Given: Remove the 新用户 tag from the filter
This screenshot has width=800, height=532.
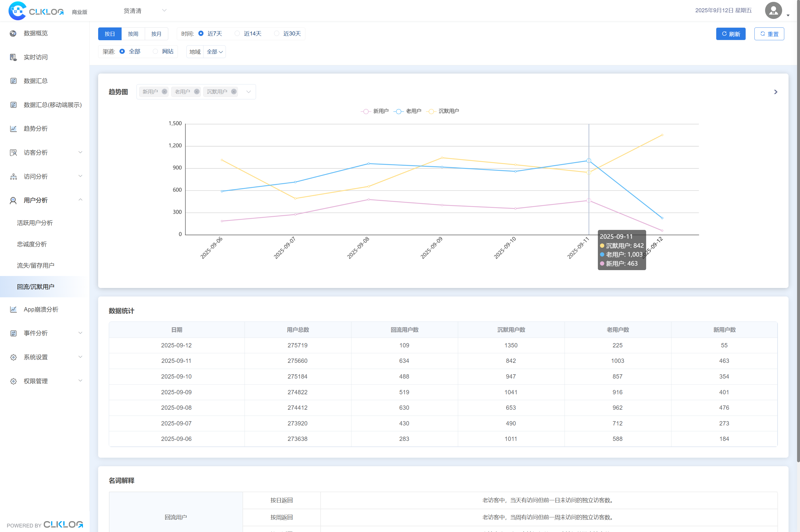Looking at the screenshot, I should click(164, 92).
